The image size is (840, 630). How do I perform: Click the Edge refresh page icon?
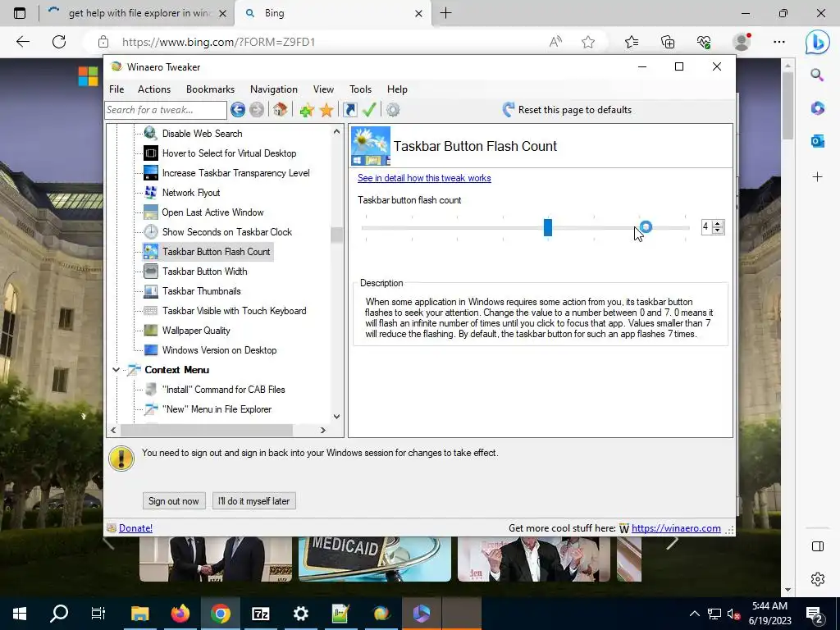(59, 42)
